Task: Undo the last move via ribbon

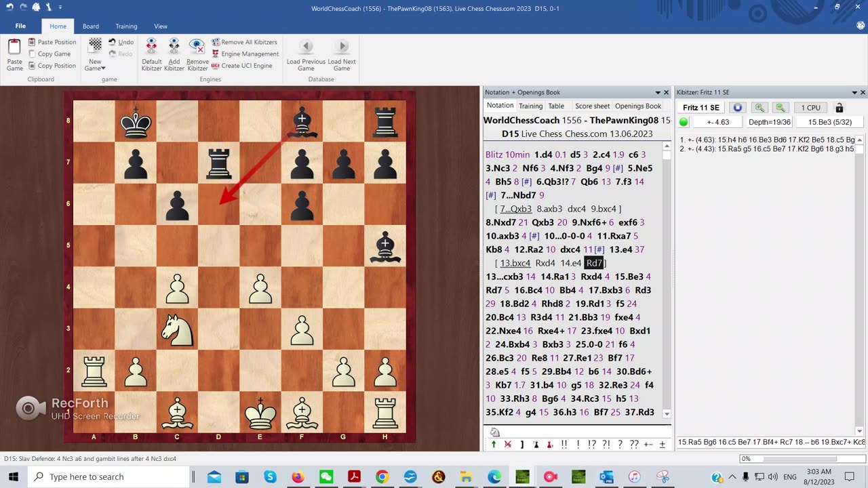Action: pyautogui.click(x=121, y=42)
